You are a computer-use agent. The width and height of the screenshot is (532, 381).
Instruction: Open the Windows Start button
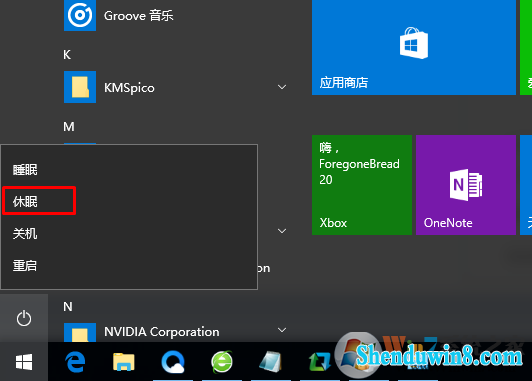pyautogui.click(x=24, y=362)
